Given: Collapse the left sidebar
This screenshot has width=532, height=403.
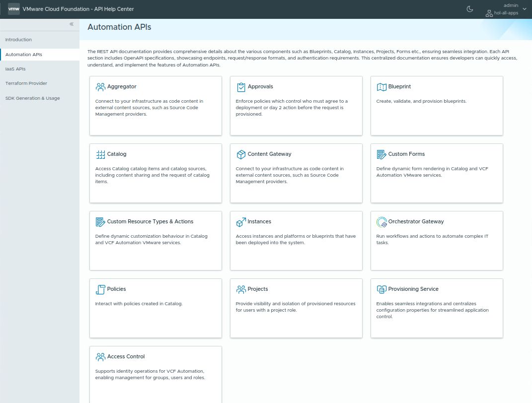Looking at the screenshot, I should click(x=71, y=24).
